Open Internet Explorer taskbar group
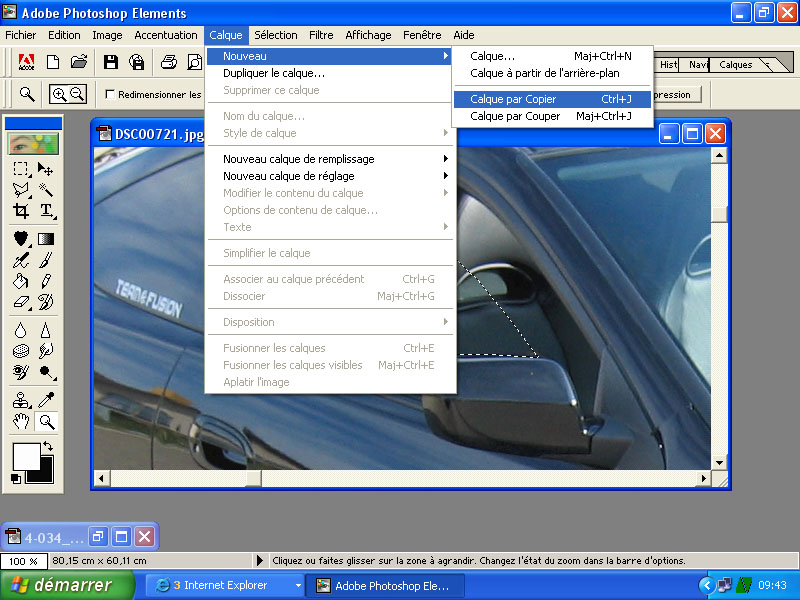The height and width of the screenshot is (600, 800). click(225, 585)
